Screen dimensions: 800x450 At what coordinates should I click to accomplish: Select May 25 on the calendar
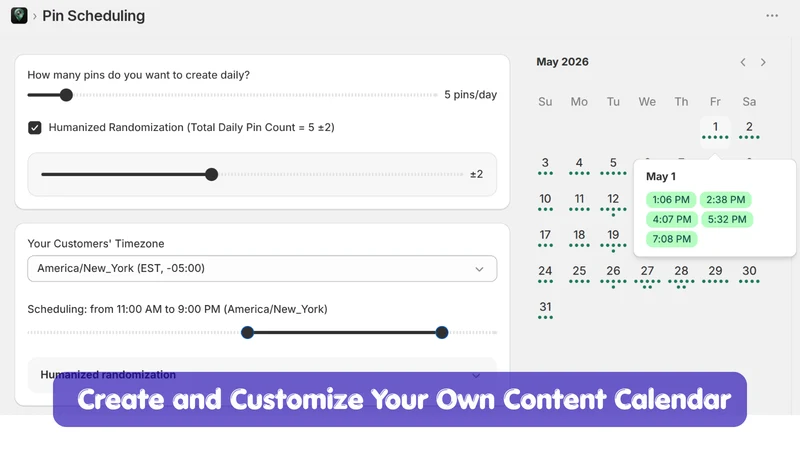pos(579,274)
